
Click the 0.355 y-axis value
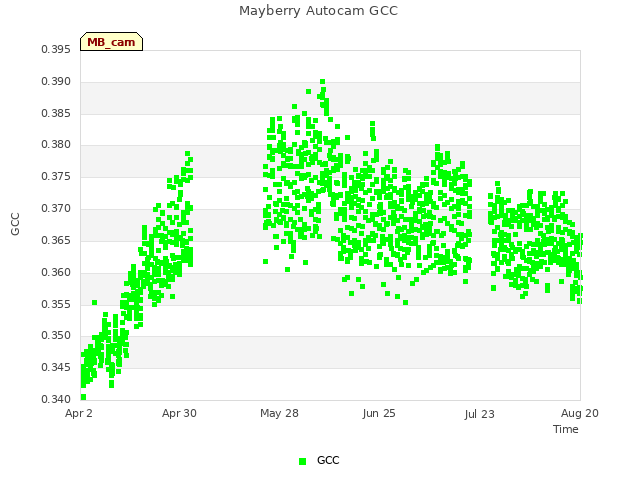click(56, 304)
